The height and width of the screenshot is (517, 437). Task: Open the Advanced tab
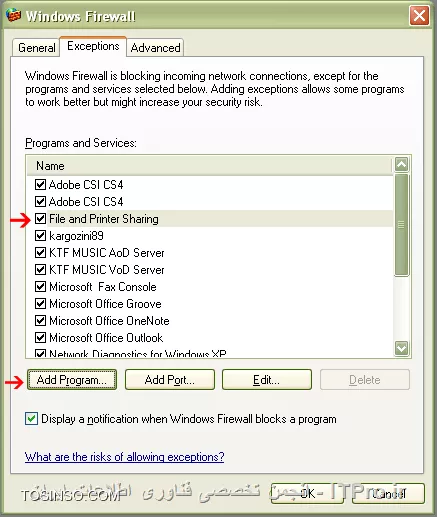click(x=155, y=48)
